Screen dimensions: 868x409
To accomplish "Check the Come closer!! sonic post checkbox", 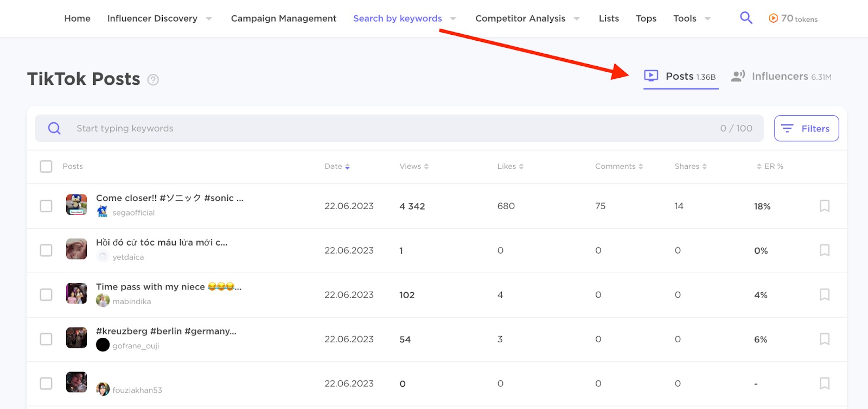I will (46, 206).
